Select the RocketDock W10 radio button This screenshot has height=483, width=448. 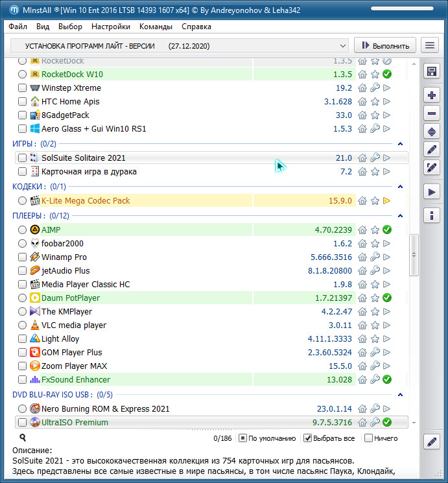(x=22, y=75)
